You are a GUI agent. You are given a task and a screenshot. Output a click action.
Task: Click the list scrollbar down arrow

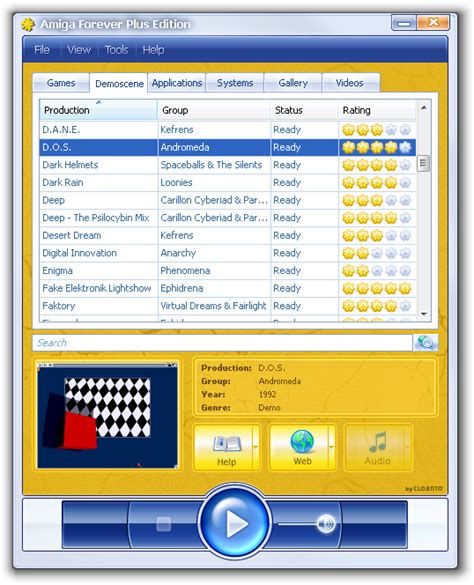click(x=424, y=314)
